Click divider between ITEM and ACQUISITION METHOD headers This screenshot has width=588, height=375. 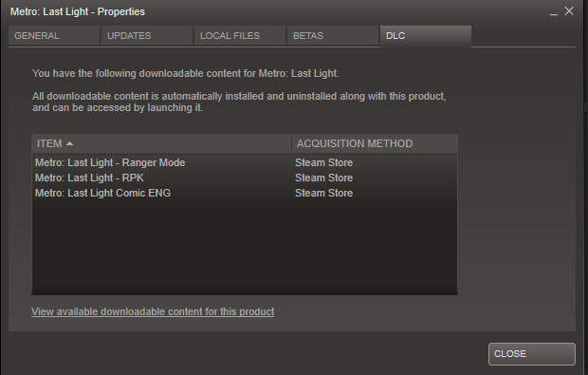pyautogui.click(x=292, y=143)
